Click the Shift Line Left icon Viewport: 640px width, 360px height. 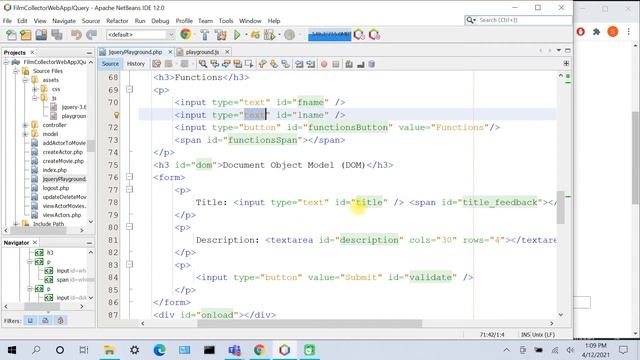coord(299,64)
